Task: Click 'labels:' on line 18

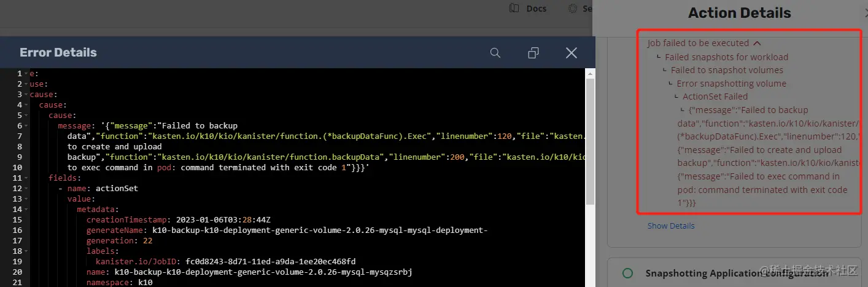Action: (x=103, y=251)
